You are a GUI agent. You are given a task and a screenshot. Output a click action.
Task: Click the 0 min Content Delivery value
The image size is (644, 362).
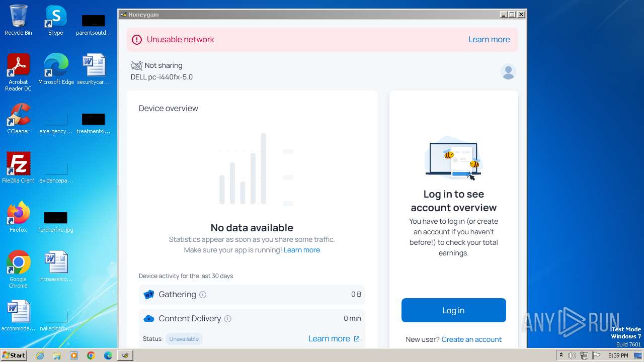[352, 319]
